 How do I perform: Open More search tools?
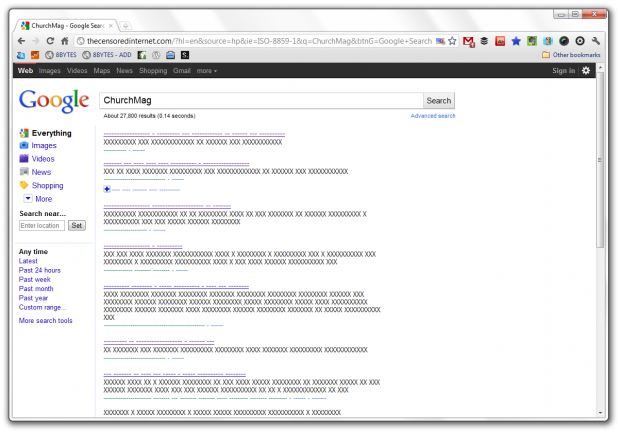45,321
